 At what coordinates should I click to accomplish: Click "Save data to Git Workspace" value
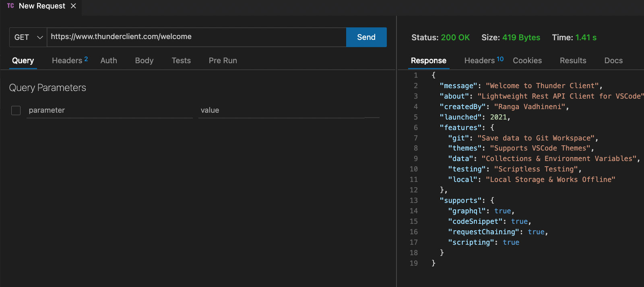coord(536,138)
